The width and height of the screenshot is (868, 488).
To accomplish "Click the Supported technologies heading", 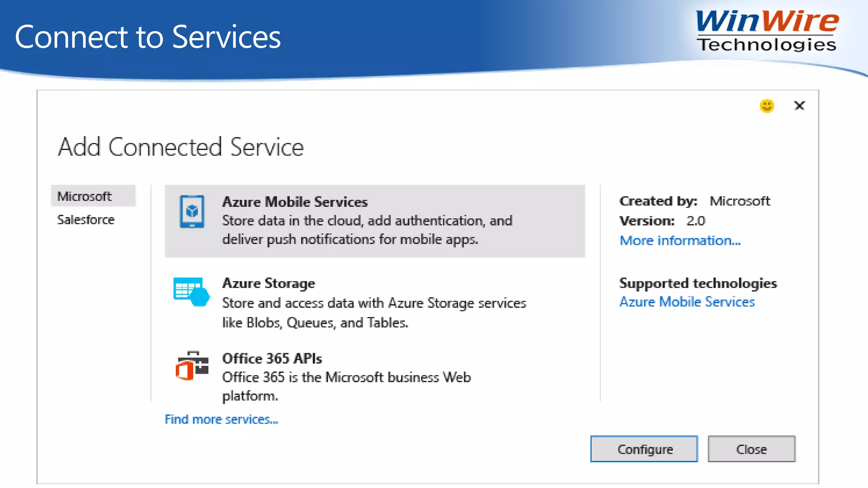I will [698, 283].
